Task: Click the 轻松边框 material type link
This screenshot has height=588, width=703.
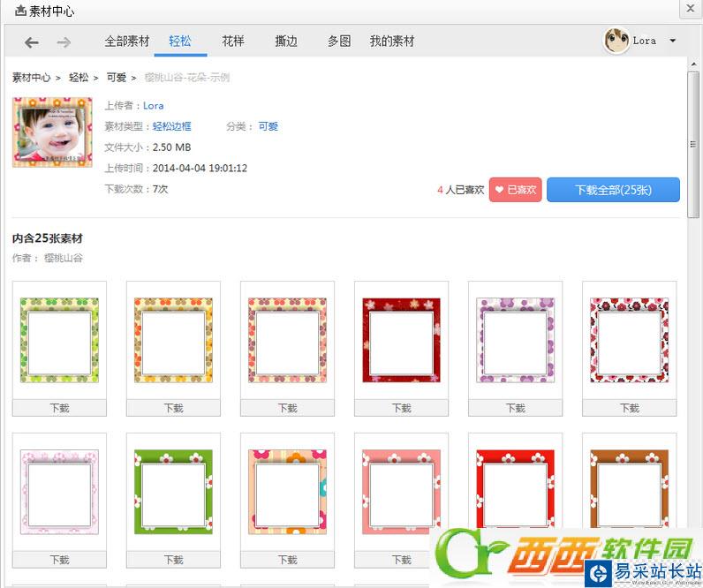Action: pyautogui.click(x=171, y=126)
